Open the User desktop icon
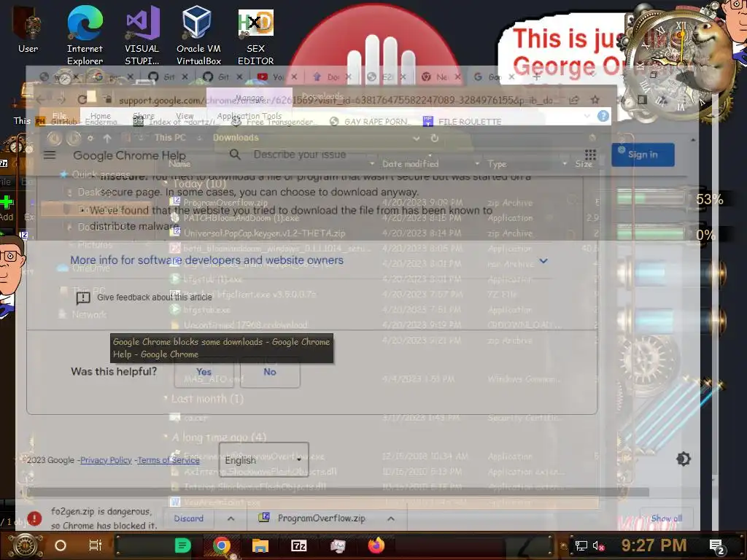747x560 pixels. tap(28, 30)
